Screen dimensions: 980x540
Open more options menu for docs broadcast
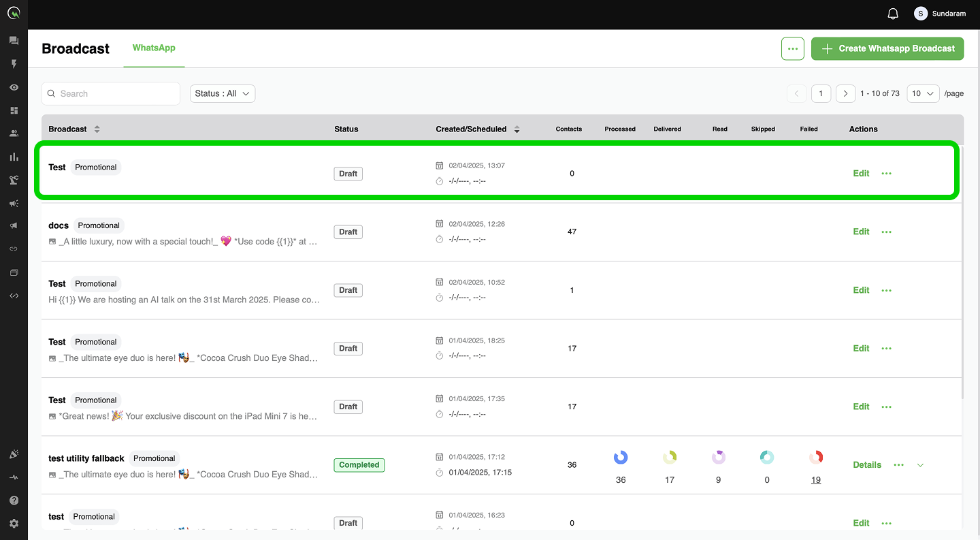[x=886, y=232]
